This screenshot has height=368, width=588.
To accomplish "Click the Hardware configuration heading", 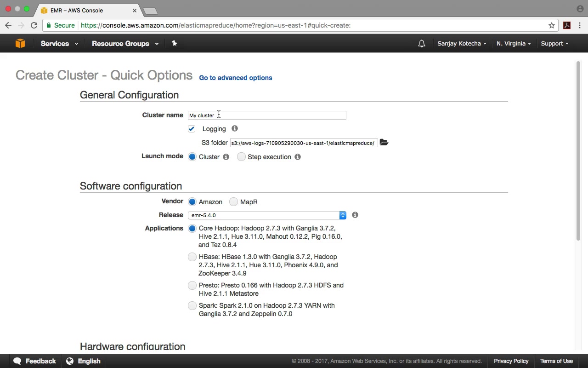I will [133, 346].
